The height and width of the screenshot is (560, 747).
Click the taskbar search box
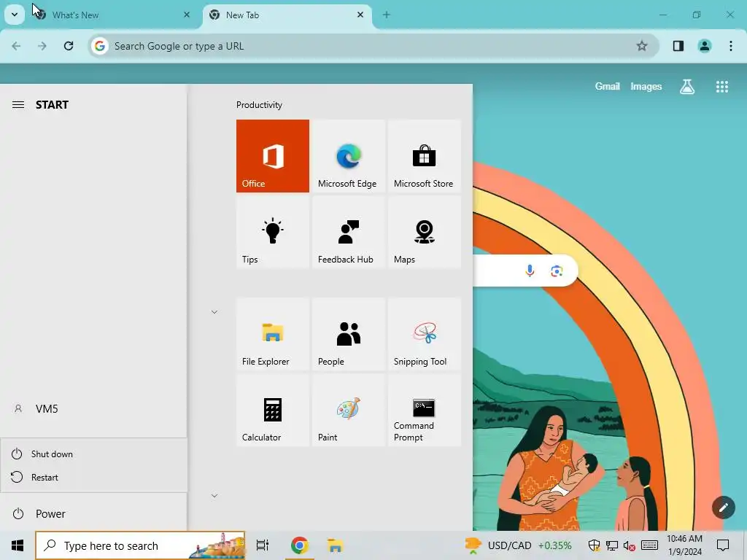(x=140, y=545)
